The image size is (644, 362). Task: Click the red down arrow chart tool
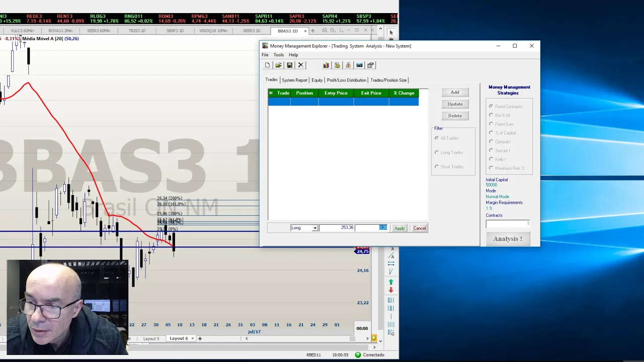tap(391, 290)
